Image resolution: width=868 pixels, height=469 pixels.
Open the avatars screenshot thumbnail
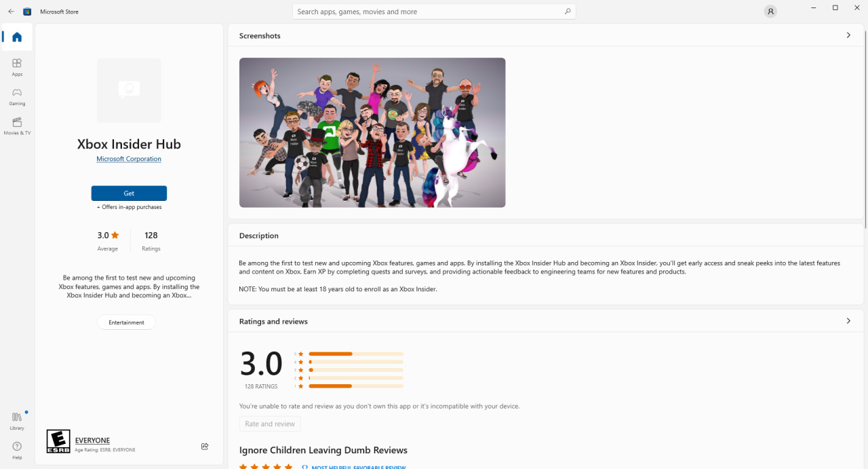pos(372,132)
